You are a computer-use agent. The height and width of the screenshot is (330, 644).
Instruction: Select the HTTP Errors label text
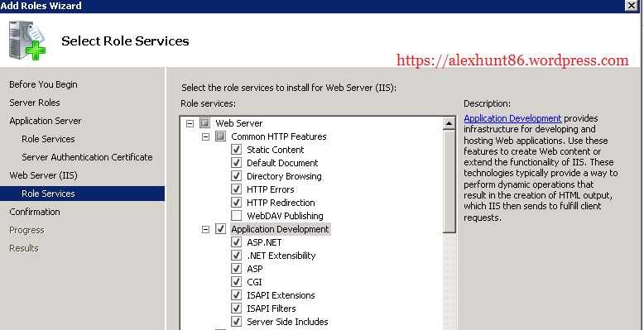point(270,189)
